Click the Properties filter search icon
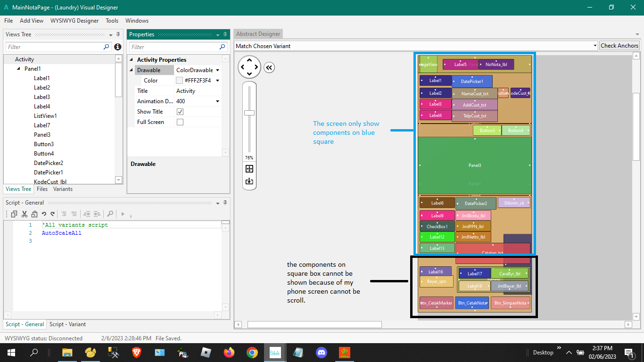644x362 pixels. point(223,47)
